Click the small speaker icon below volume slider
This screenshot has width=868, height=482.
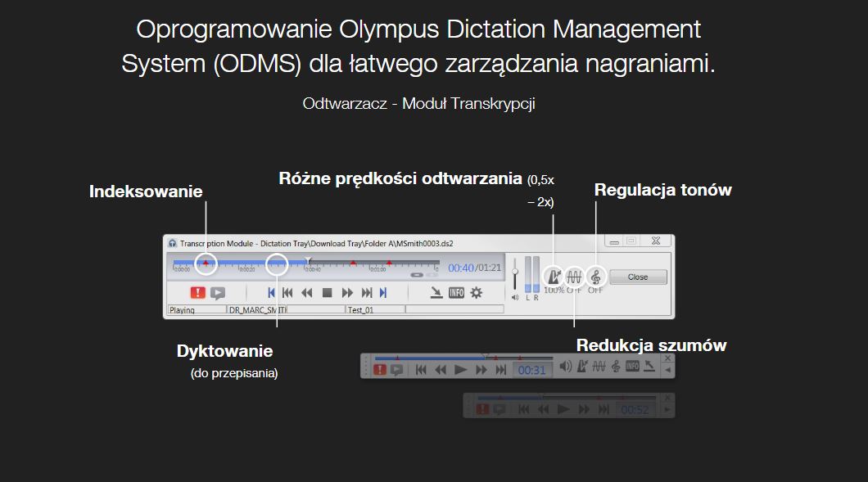point(515,298)
